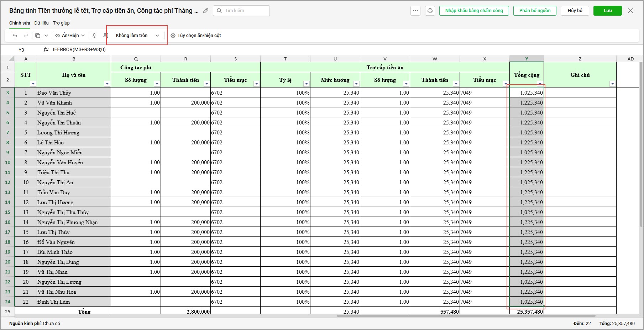Click the Tìm kiếm search field
644x330 pixels.
point(241,11)
